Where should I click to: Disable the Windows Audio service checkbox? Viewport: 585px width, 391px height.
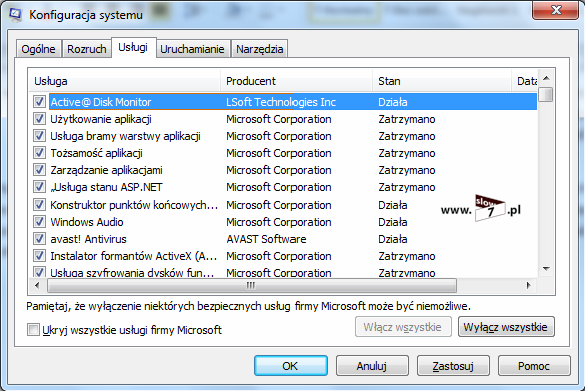coord(39,222)
